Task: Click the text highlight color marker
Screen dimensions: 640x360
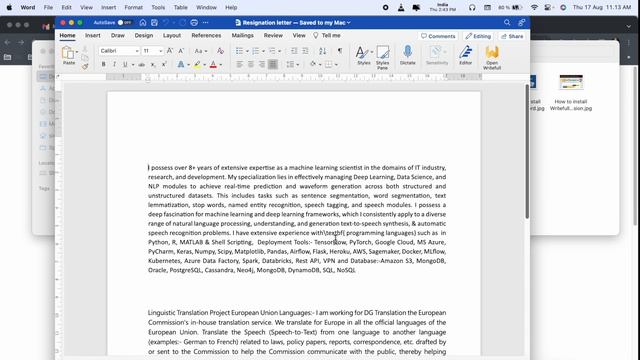Action: click(x=197, y=64)
